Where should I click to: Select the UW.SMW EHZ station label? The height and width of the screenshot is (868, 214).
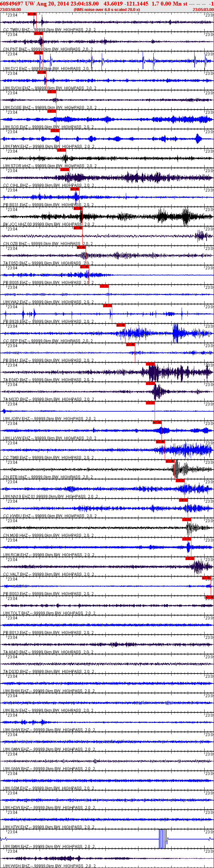click(49, 847)
